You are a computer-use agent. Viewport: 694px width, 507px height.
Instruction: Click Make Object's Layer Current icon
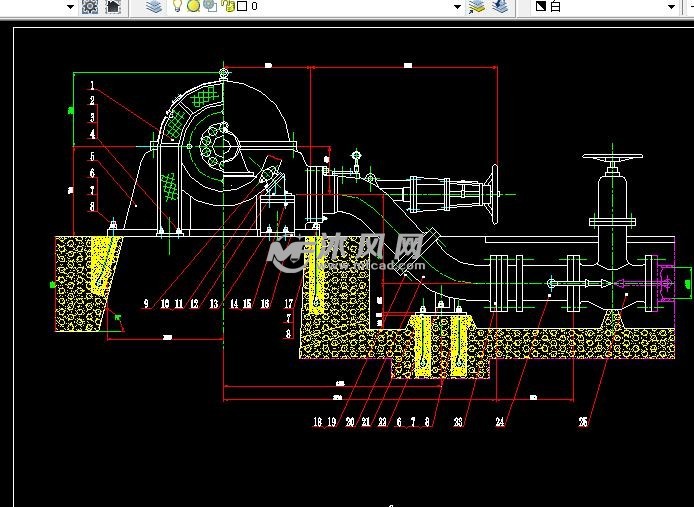click(477, 6)
